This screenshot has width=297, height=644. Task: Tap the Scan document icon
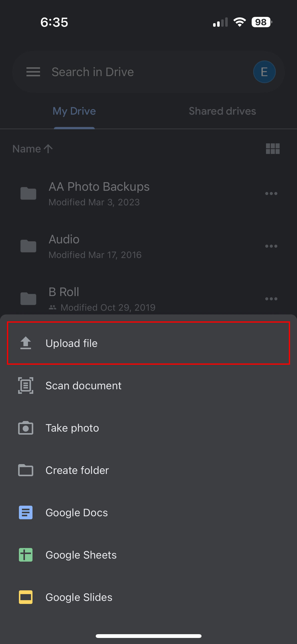coord(26,385)
